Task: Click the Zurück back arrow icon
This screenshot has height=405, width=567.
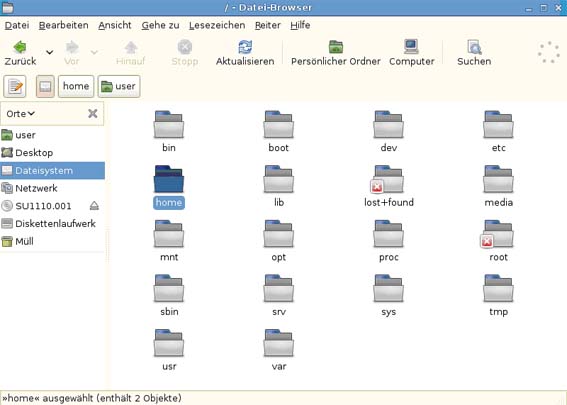Action: click(x=20, y=47)
